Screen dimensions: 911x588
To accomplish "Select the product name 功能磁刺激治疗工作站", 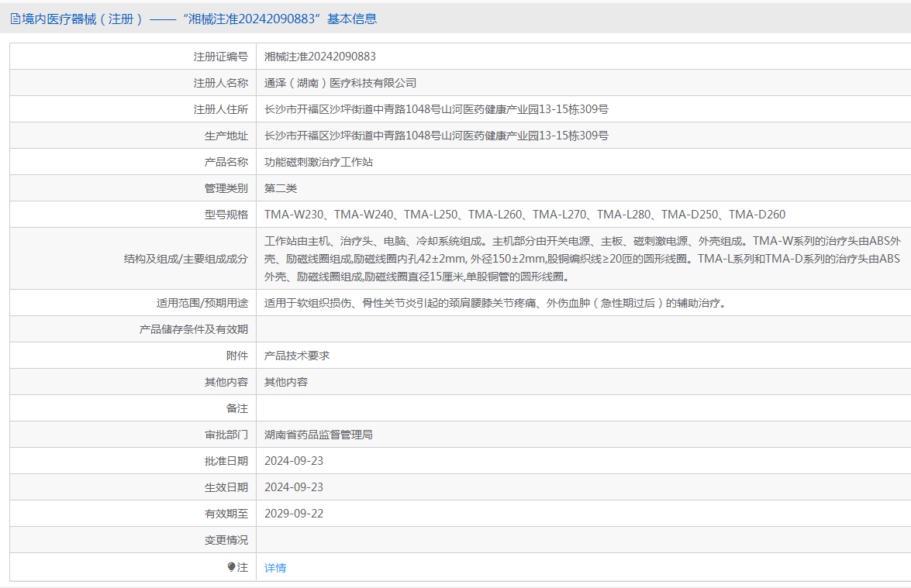I will point(319,162).
